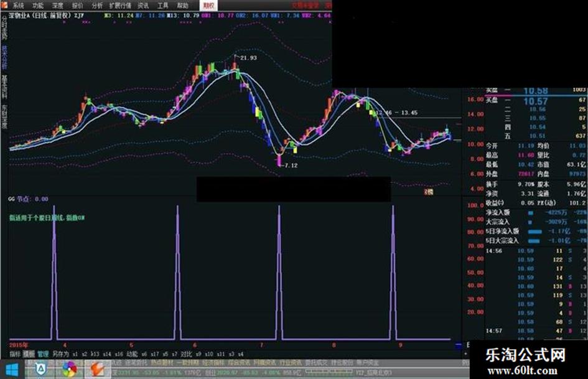Click the 2015年 timeline label

(19, 345)
